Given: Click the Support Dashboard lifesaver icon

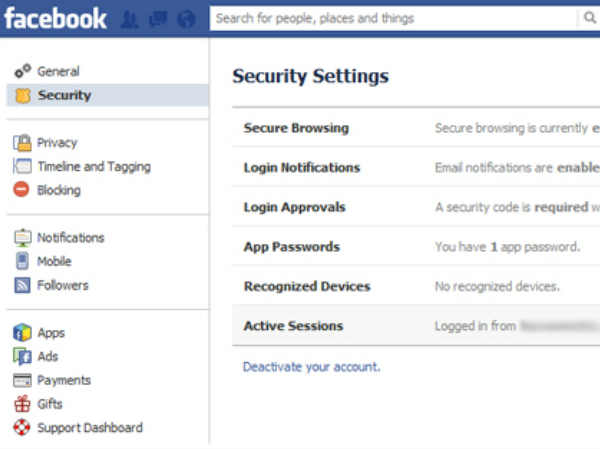Looking at the screenshot, I should coord(22,428).
